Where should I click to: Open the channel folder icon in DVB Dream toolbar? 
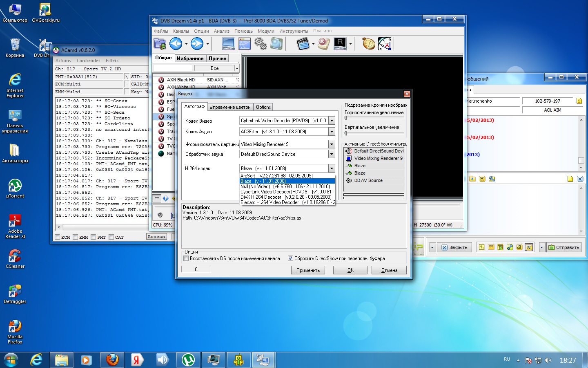point(160,43)
